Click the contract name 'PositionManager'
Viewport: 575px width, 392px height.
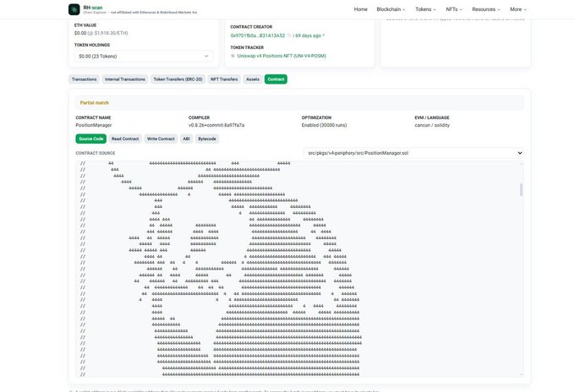94,125
